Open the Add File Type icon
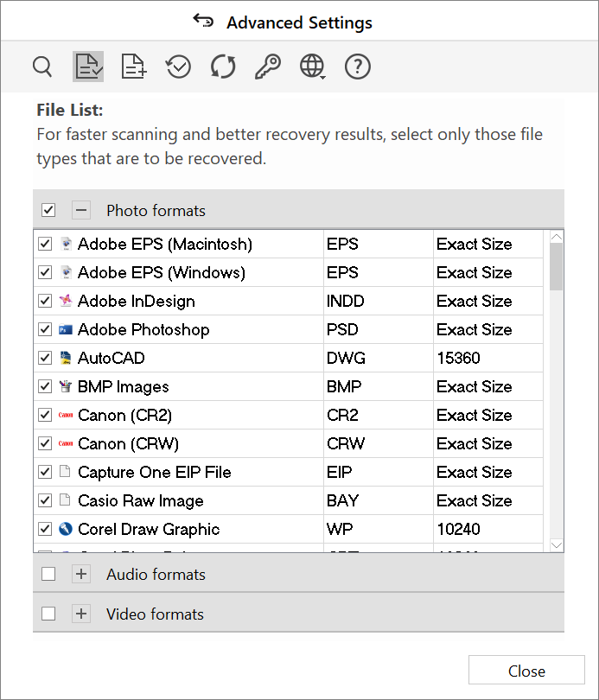This screenshot has width=599, height=700. tap(134, 67)
